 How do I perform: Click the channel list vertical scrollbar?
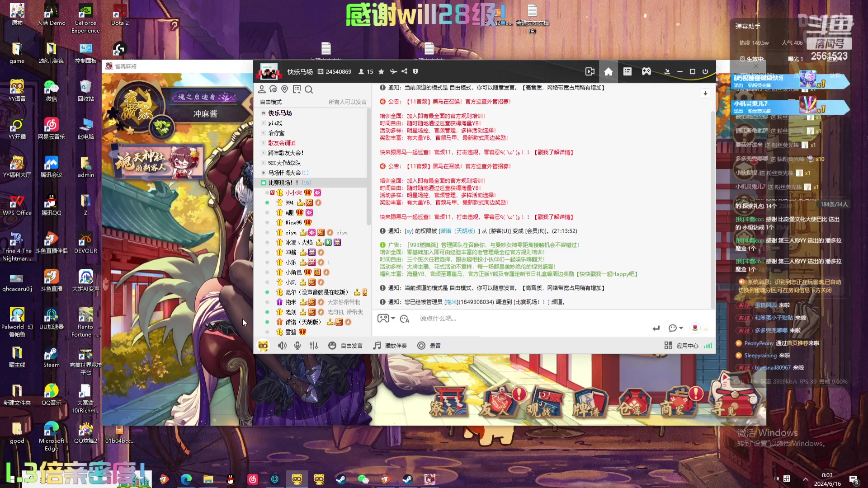coord(368,167)
